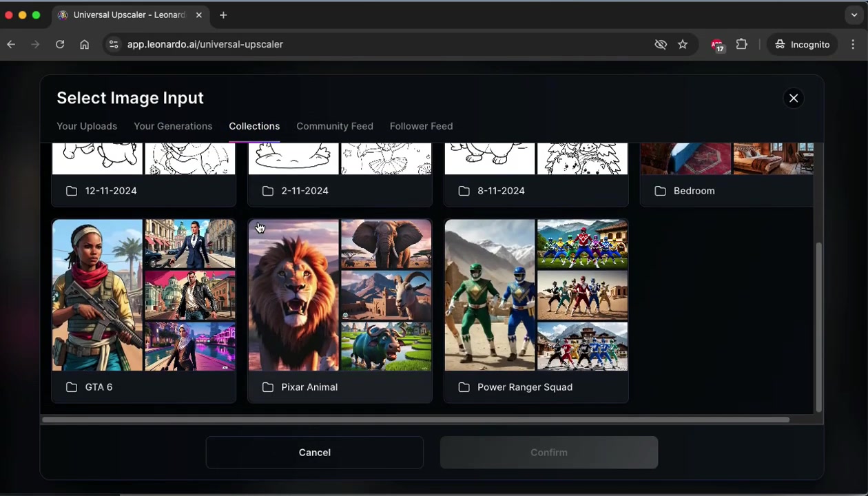The width and height of the screenshot is (868, 496).
Task: Select bottom ranger group thumbnail in Power Ranger Squad
Action: coord(582,347)
